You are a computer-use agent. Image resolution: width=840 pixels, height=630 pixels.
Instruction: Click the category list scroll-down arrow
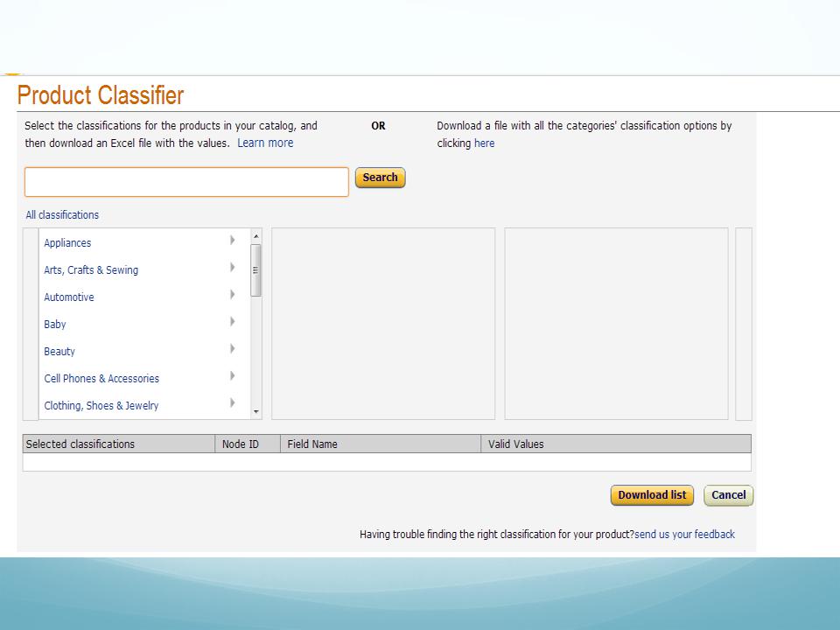pyautogui.click(x=256, y=411)
